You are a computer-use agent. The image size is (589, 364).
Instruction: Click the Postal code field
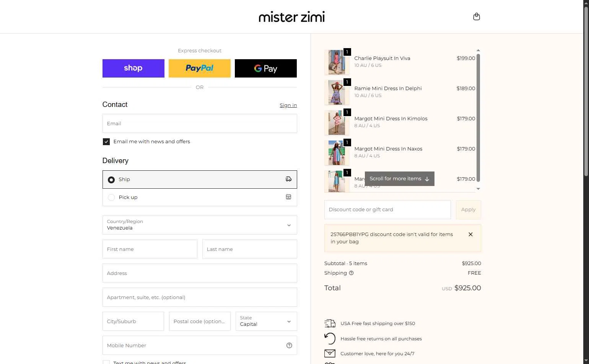pyautogui.click(x=200, y=321)
